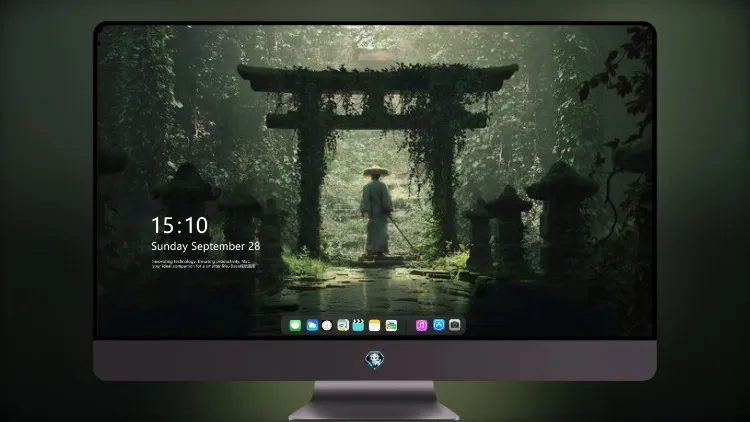Launch the teal clapperboard video app
Image resolution: width=750 pixels, height=422 pixels.
tap(358, 325)
